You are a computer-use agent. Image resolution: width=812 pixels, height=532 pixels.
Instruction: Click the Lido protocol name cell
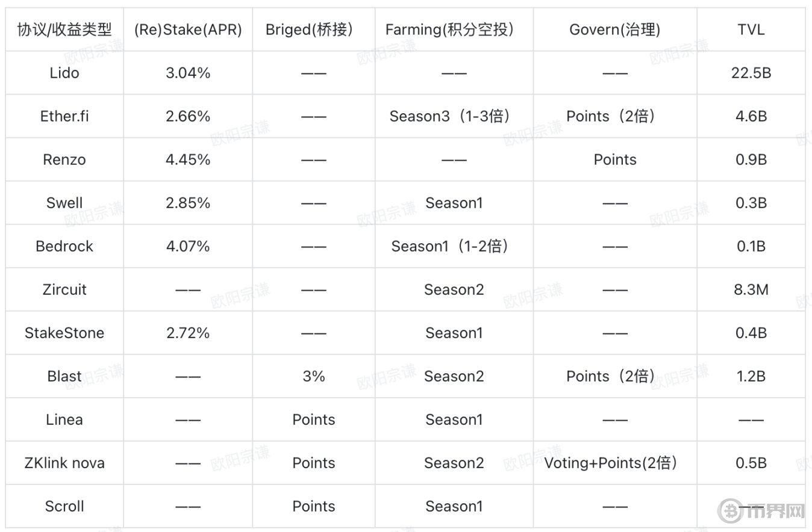tap(64, 73)
